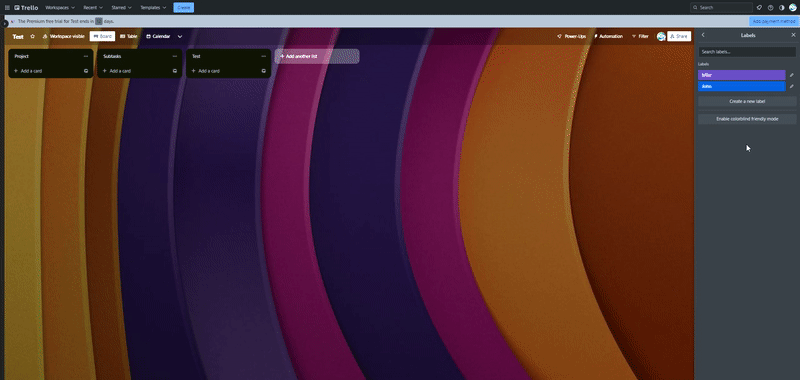Screen dimensions: 800x380
Task: Open the notifications bell icon
Action: pyautogui.click(x=759, y=8)
